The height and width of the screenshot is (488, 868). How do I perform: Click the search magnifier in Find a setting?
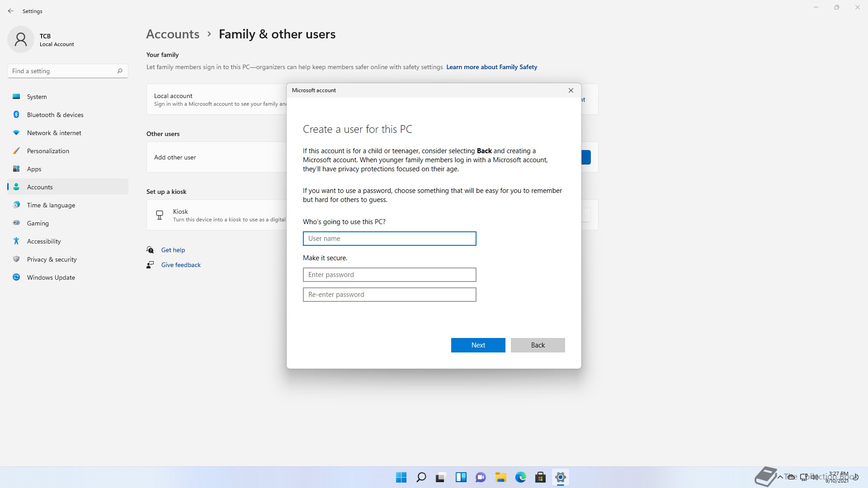[120, 71]
